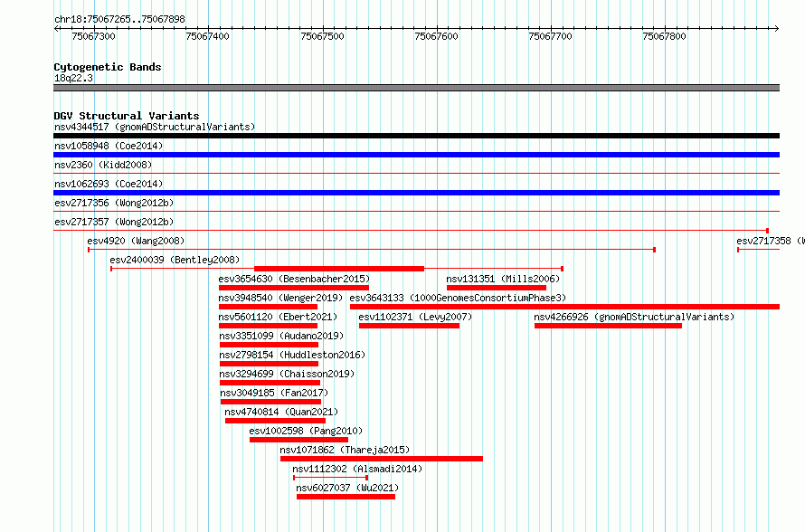Click esv2400039 (Bentley2008) variant label
This screenshot has height=532, width=805.
[175, 260]
